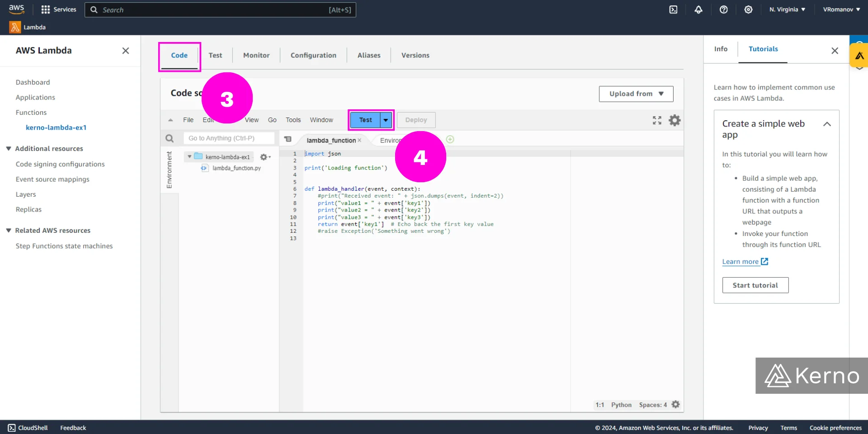Open the kerno-lambda-ex1 folder gear menu
Image resolution: width=868 pixels, height=434 pixels.
[265, 157]
